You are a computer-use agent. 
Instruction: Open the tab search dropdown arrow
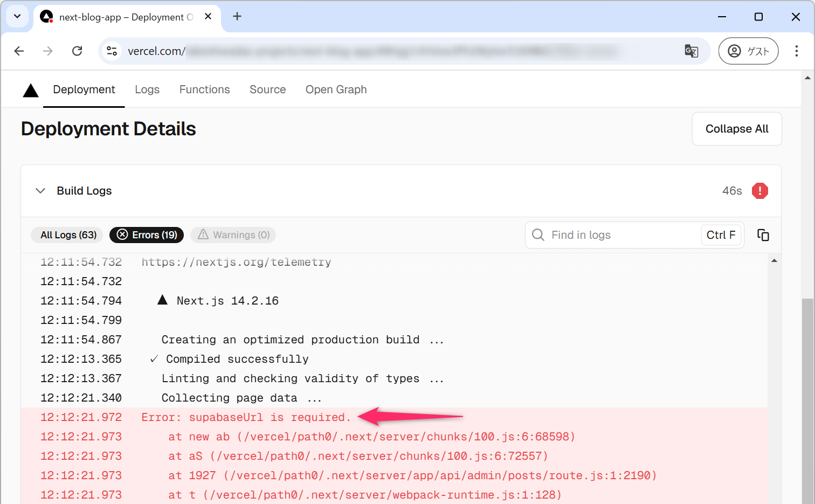[x=17, y=17]
